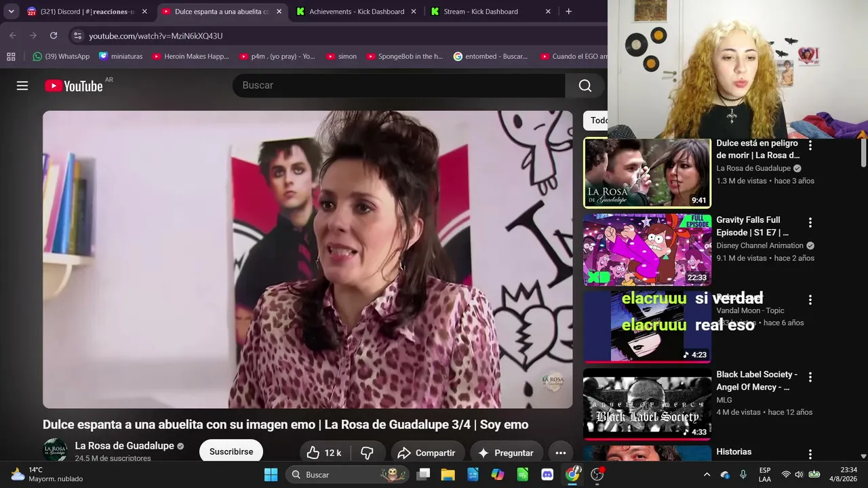Open 'Dulce está en peligro de morir' thumbnail

pyautogui.click(x=647, y=173)
